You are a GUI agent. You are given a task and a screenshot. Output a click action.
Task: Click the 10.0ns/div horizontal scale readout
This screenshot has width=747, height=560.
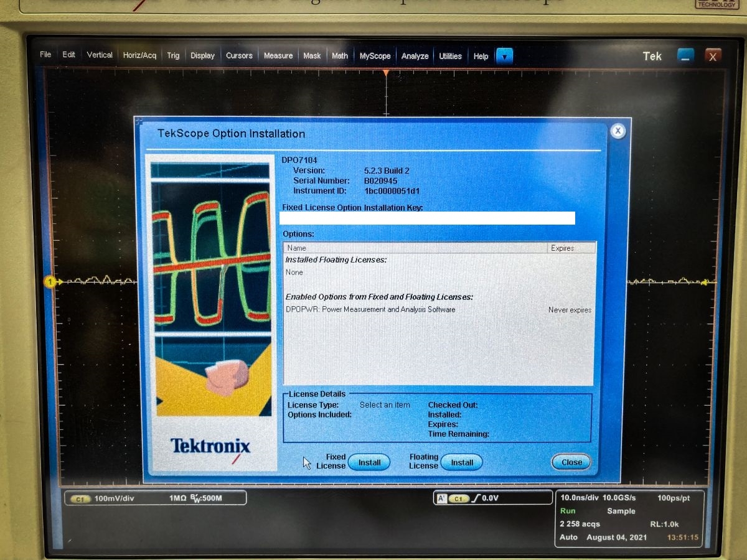click(581, 498)
